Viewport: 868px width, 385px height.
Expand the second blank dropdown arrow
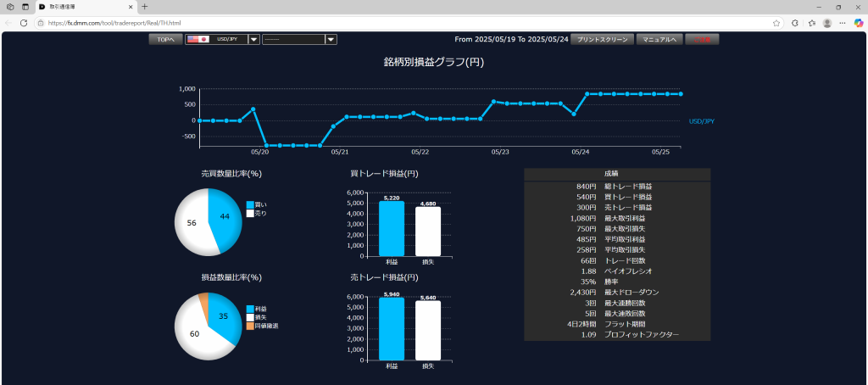tap(331, 39)
